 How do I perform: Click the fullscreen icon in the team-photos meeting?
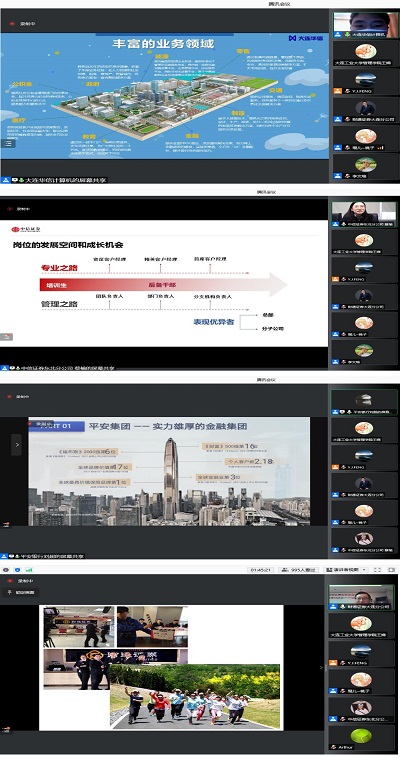379,570
